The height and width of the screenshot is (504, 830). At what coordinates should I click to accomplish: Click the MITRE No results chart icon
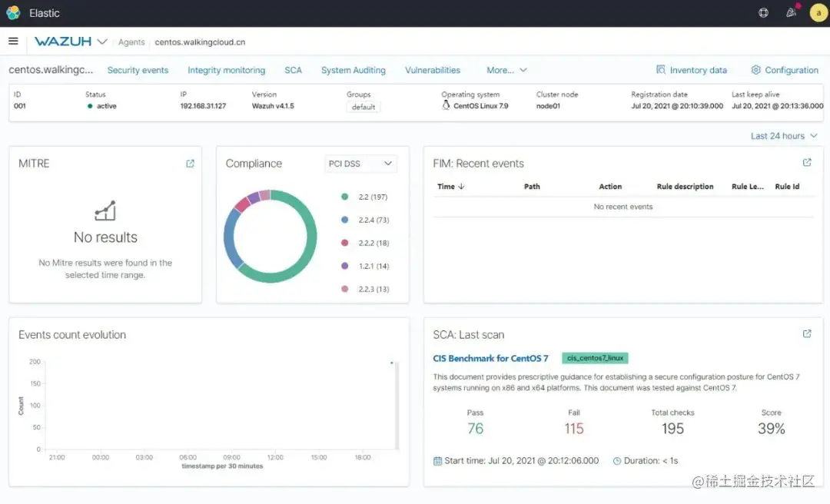pyautogui.click(x=105, y=211)
